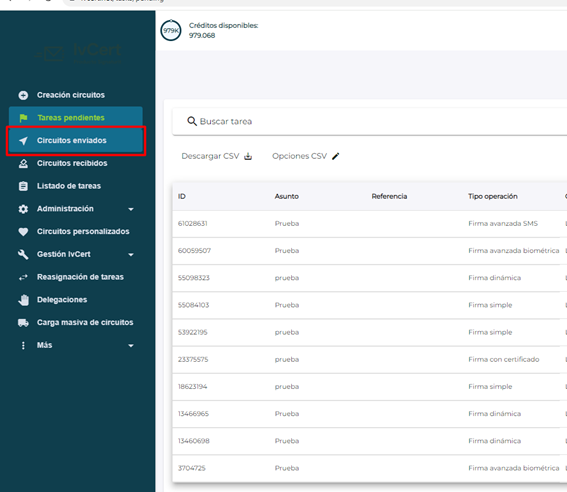Click the truck icon of Carga masiva
Image resolution: width=567 pixels, height=492 pixels.
(24, 323)
